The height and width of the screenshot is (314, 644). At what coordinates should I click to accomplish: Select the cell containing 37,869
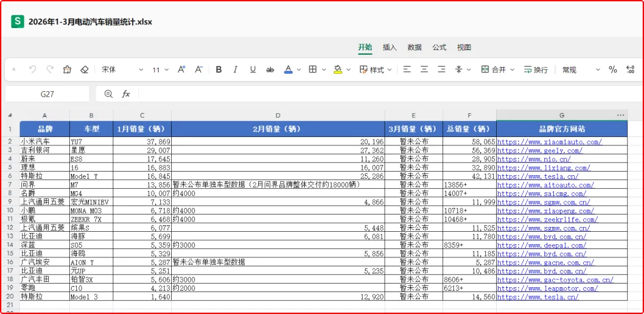point(142,142)
